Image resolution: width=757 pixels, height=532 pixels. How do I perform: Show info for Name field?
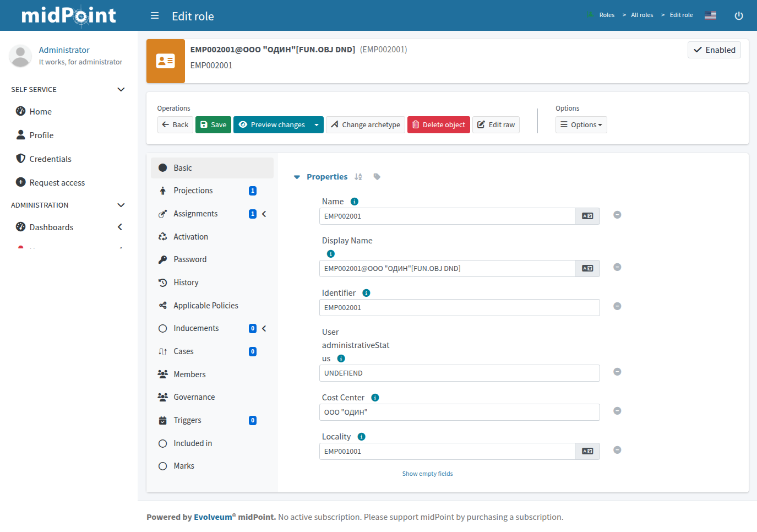pos(355,202)
